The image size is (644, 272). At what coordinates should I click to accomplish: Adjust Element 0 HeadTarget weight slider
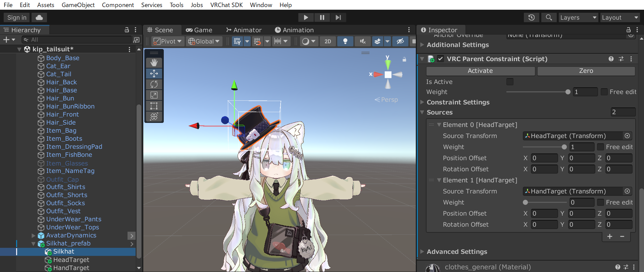(x=545, y=147)
